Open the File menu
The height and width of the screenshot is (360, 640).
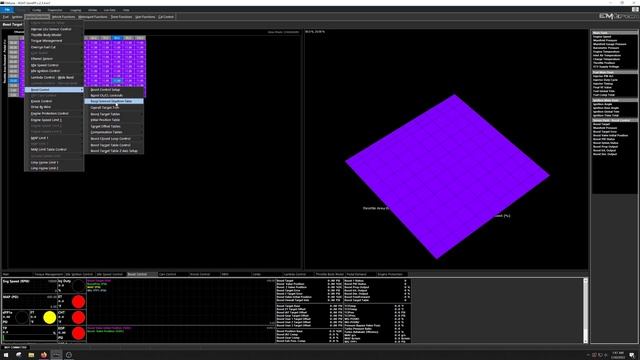coord(7,10)
